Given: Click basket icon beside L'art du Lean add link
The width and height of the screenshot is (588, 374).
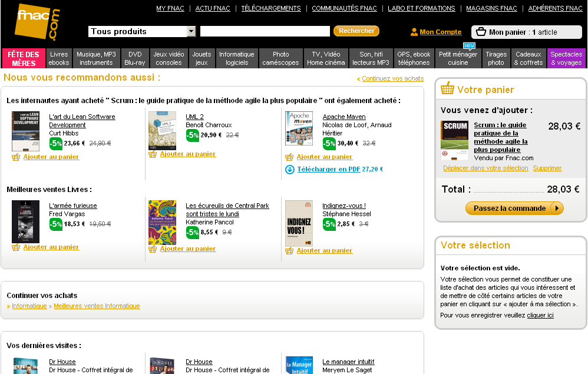Looking at the screenshot, I should (x=16, y=157).
